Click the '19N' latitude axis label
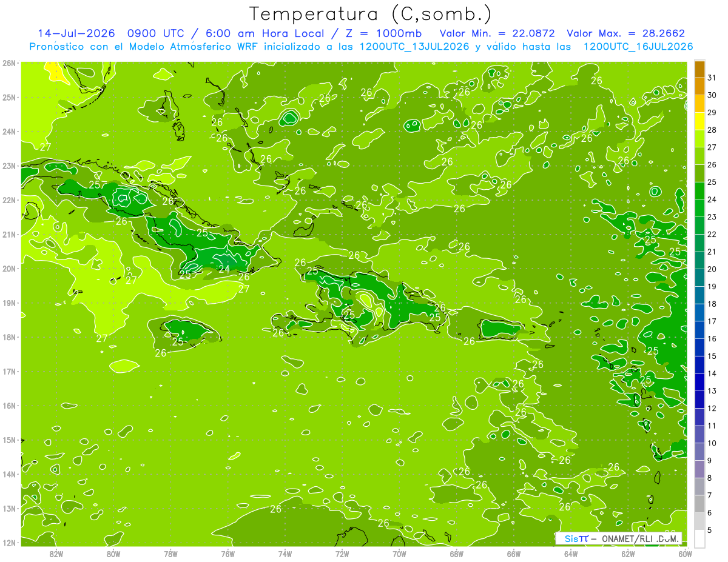Screen dimensions: 728x562 [9, 303]
